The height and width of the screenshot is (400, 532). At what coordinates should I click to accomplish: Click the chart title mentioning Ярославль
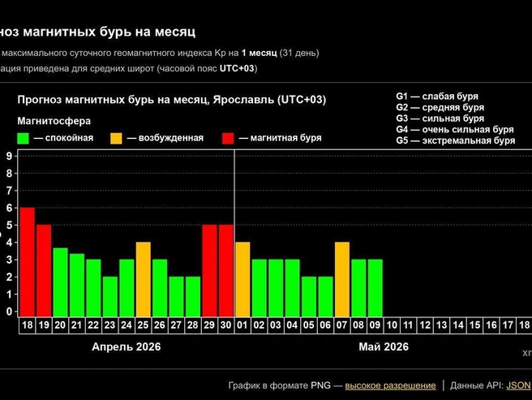pyautogui.click(x=172, y=100)
